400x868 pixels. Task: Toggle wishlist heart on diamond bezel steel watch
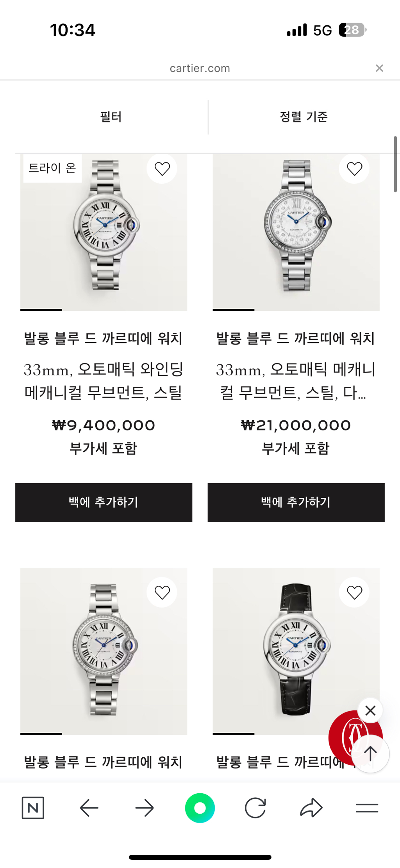[162, 592]
